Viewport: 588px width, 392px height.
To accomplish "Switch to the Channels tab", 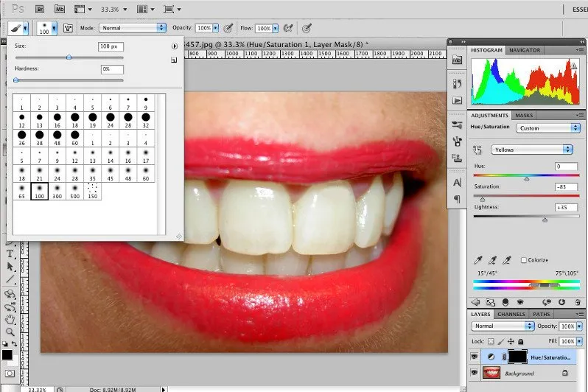I will pos(511,315).
